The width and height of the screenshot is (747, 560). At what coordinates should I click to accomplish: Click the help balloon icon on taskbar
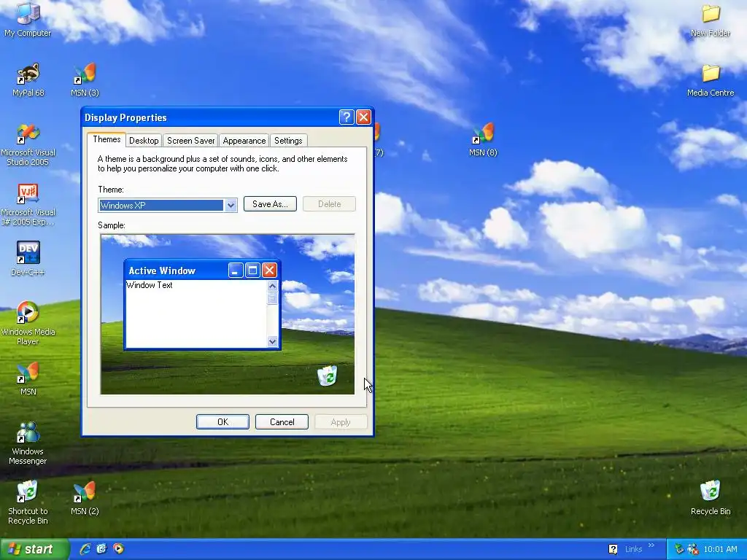point(613,549)
